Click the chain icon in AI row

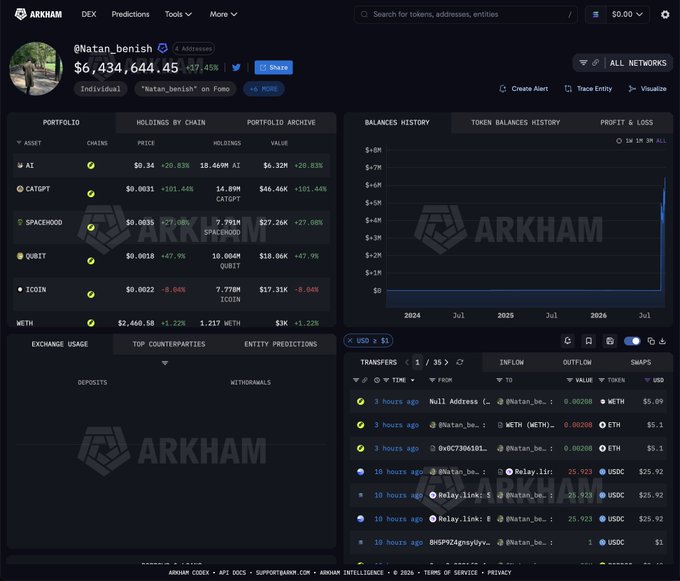click(91, 165)
